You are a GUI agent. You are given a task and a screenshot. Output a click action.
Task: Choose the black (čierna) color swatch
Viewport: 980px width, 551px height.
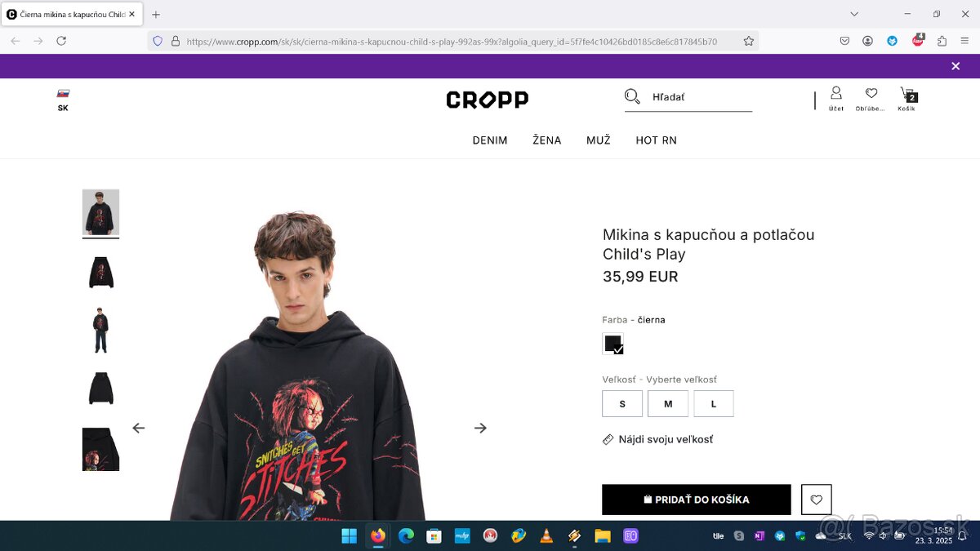point(613,344)
